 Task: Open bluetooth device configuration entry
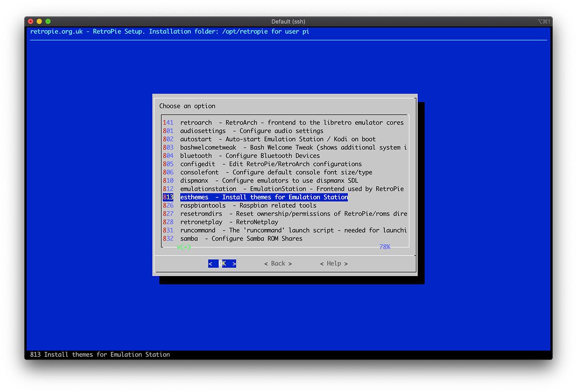(250, 156)
